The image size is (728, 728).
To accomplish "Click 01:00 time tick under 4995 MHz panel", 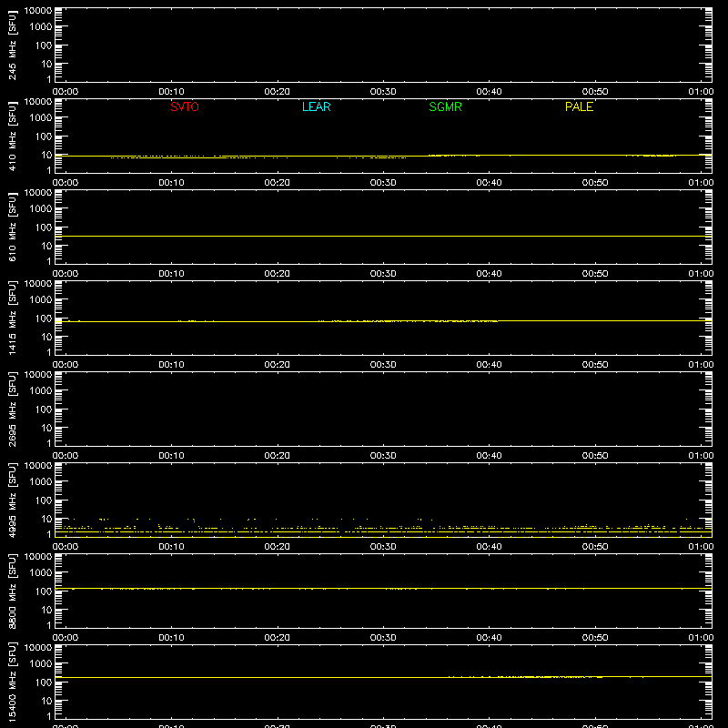I will click(701, 547).
